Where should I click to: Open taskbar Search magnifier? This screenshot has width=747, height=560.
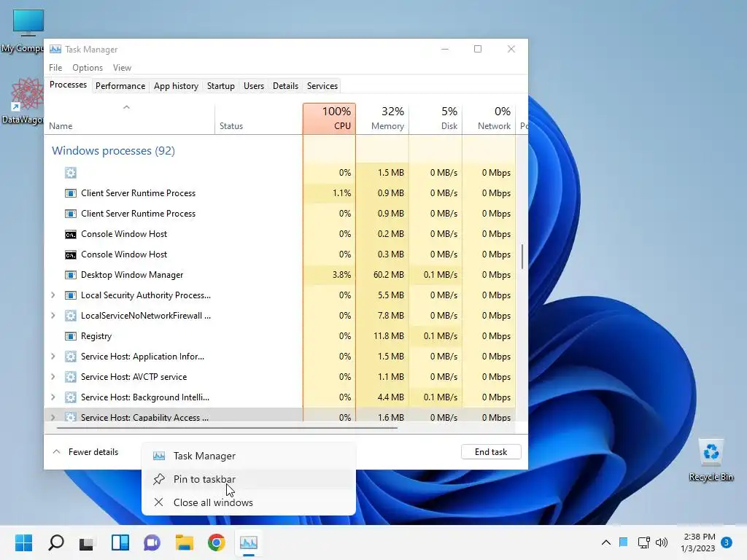(x=56, y=542)
